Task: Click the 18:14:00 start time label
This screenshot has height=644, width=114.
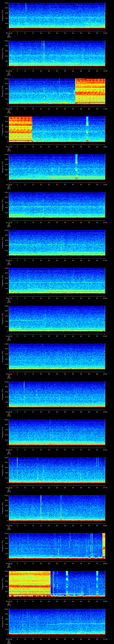Action: [9, 33]
